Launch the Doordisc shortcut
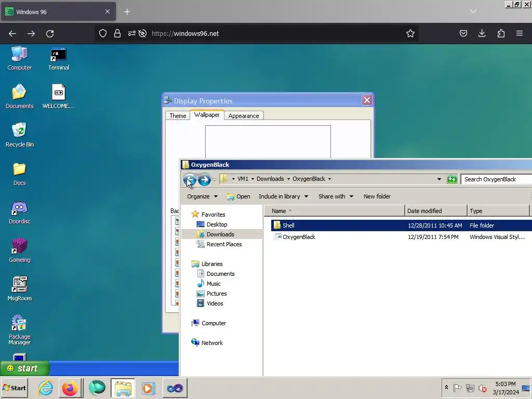 click(19, 212)
